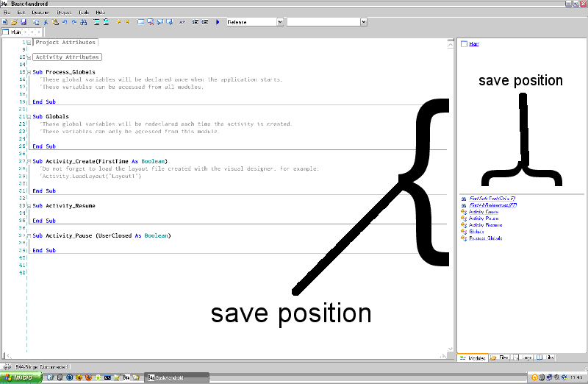
Task: Click the Find binoculars toolbar icon
Action: (x=84, y=22)
